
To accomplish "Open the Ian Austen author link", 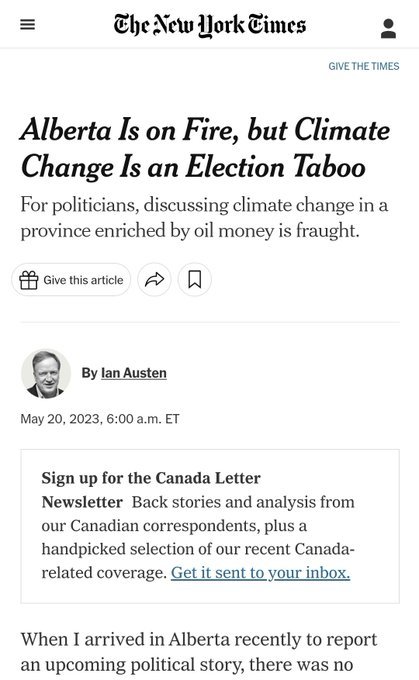I will tap(134, 373).
